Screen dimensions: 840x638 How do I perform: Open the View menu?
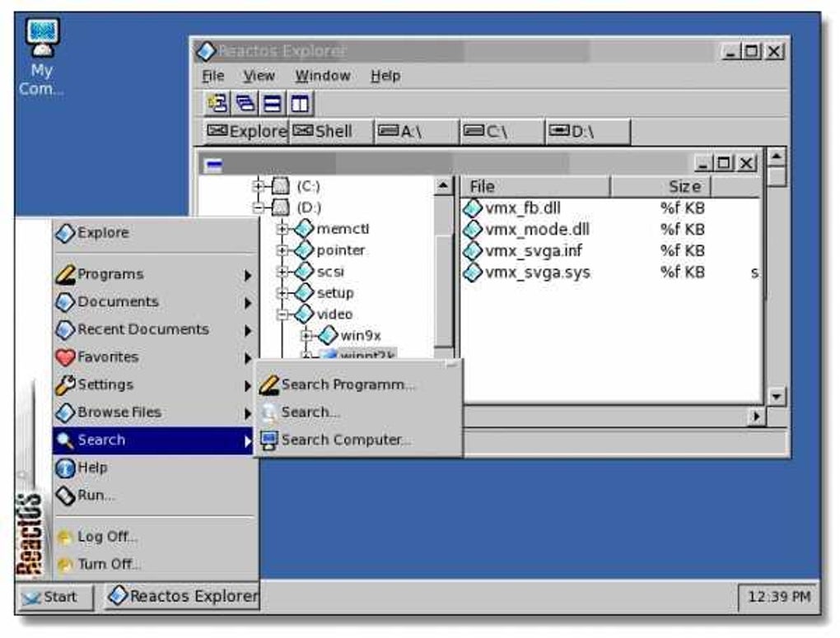click(259, 76)
